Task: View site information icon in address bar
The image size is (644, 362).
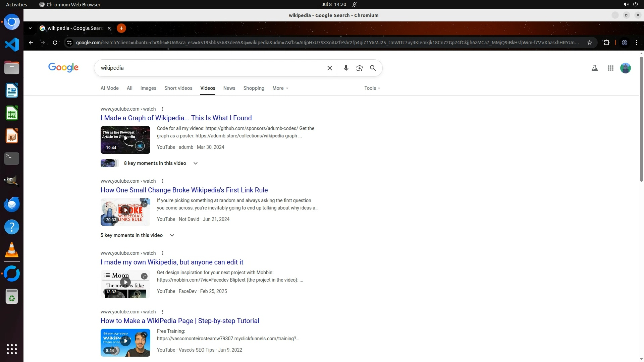Action: tap(69, 43)
